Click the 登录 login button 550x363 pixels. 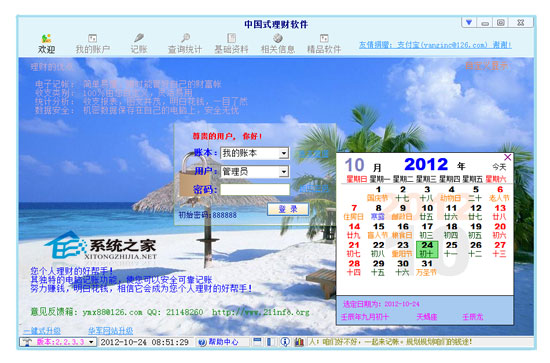(x=288, y=209)
